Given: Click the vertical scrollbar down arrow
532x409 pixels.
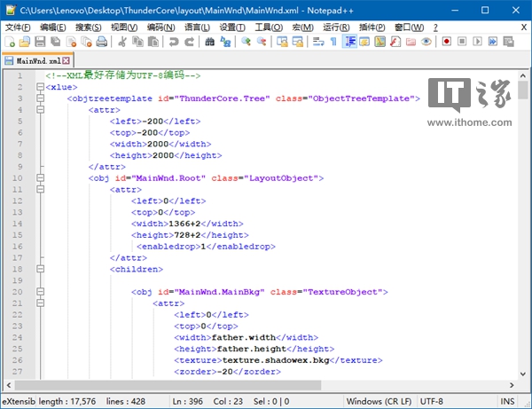Looking at the screenshot, I should tap(523, 374).
